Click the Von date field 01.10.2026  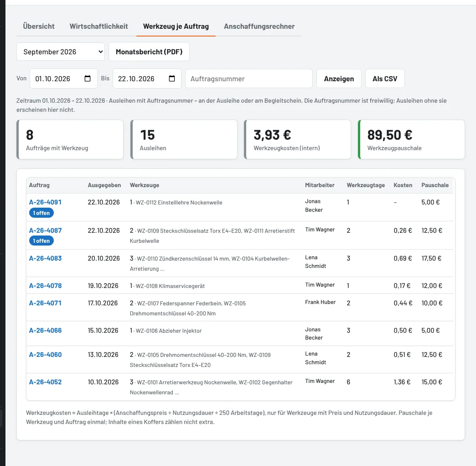click(x=63, y=79)
